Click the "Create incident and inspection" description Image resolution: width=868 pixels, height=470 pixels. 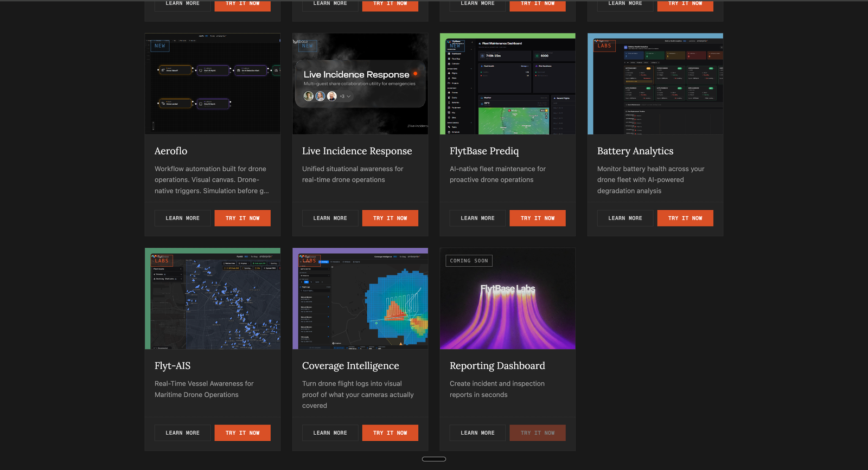coord(497,389)
